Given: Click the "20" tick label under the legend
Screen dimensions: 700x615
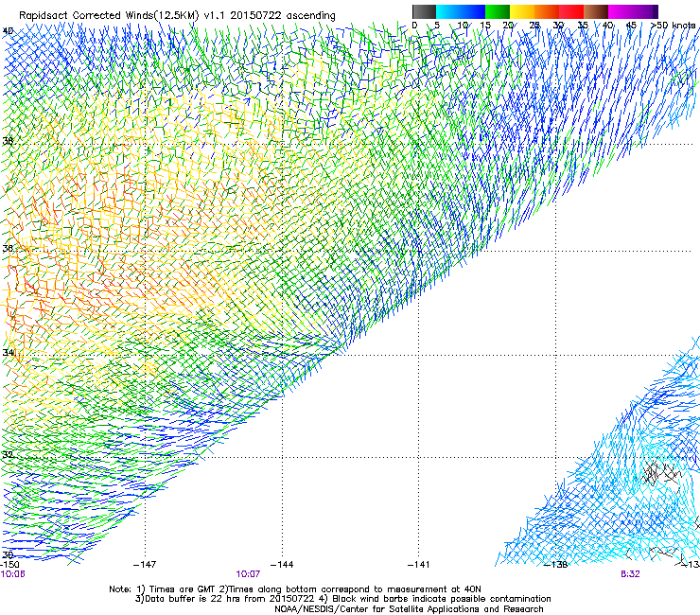Looking at the screenshot, I should point(508,26).
